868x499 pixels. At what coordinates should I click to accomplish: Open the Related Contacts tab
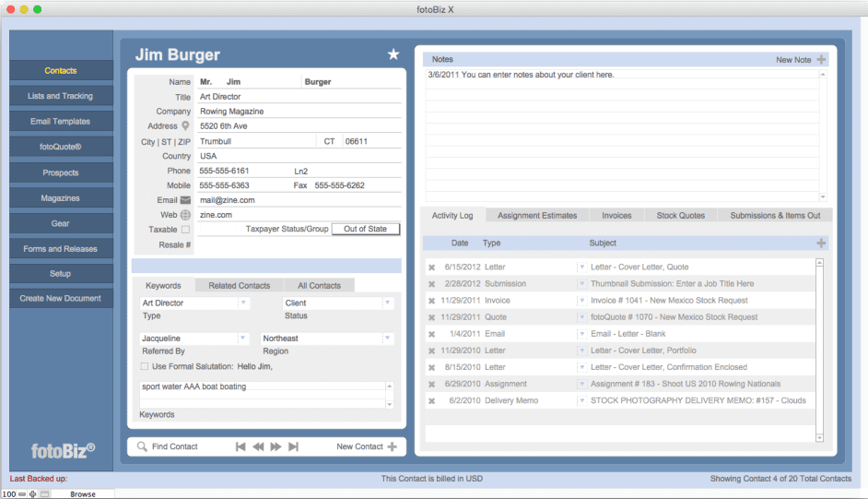click(240, 285)
